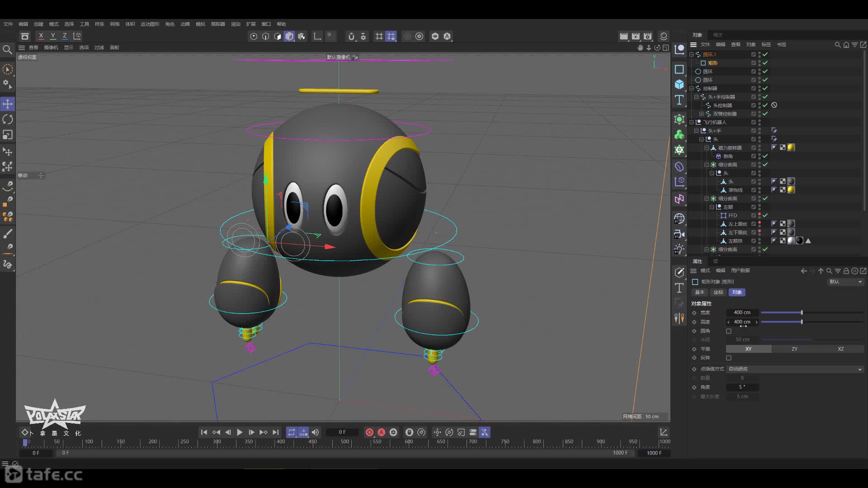Click the render to picture viewer clapboard icon
Screen dimensions: 868x488
tap(636, 36)
